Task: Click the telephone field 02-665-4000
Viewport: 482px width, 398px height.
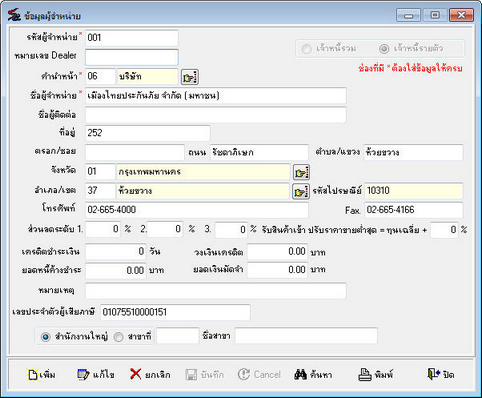Action: (197, 210)
